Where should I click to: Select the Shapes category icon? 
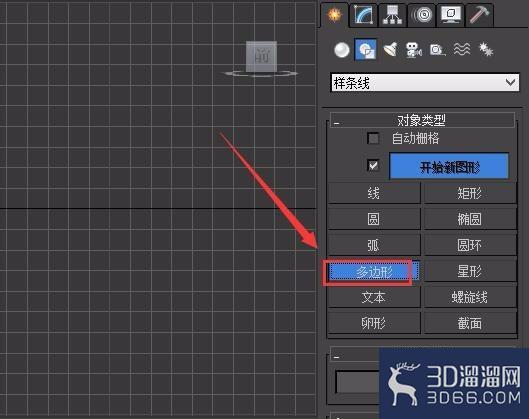tap(366, 50)
